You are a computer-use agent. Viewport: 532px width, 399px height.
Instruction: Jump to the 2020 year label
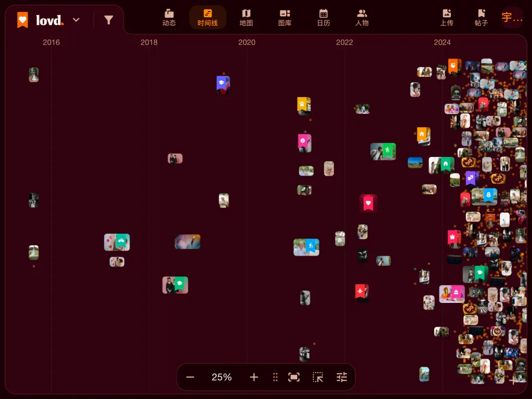(x=247, y=43)
